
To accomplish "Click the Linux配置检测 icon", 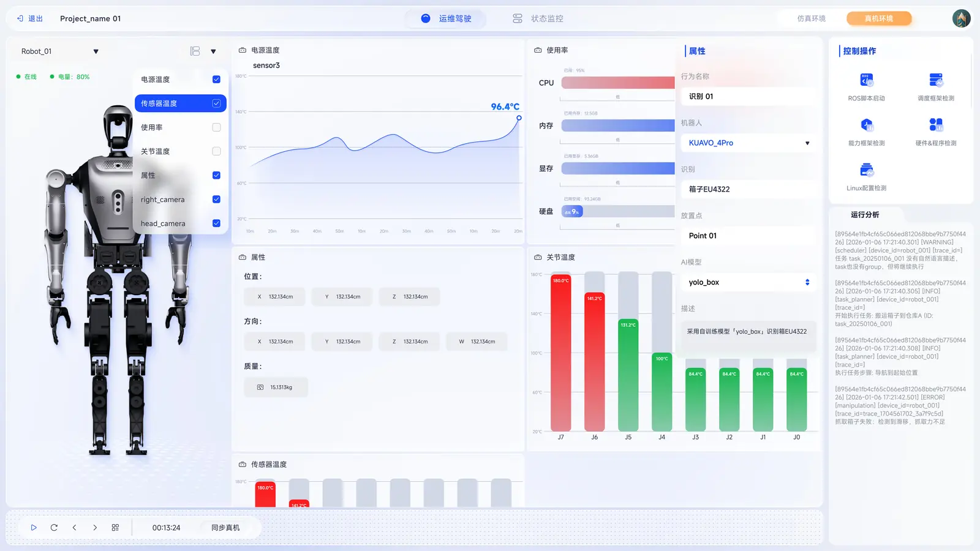I will click(x=866, y=170).
